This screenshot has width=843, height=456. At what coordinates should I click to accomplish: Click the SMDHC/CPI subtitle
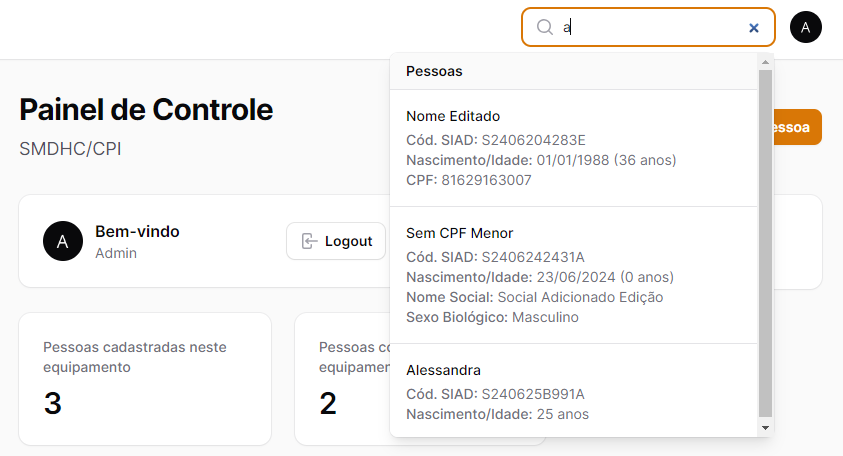pos(70,149)
